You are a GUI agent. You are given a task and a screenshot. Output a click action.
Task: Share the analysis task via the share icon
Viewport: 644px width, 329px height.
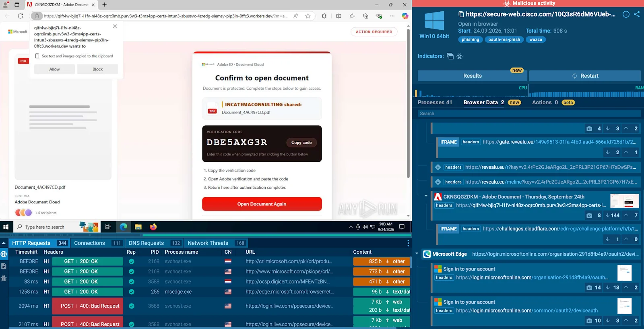click(x=637, y=14)
